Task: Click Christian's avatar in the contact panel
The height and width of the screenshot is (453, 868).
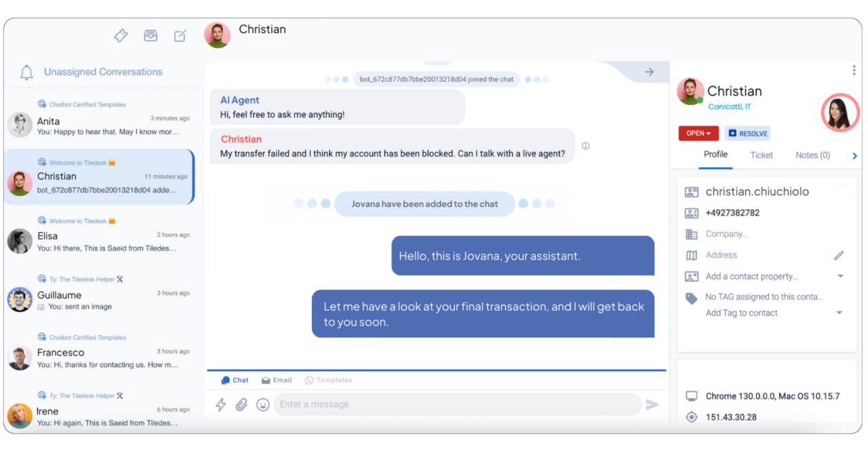Action: [x=690, y=92]
